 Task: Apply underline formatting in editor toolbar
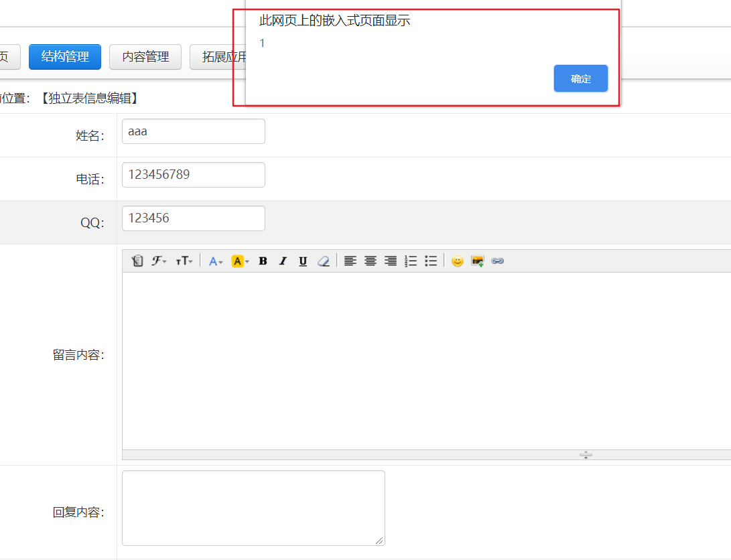click(x=303, y=261)
